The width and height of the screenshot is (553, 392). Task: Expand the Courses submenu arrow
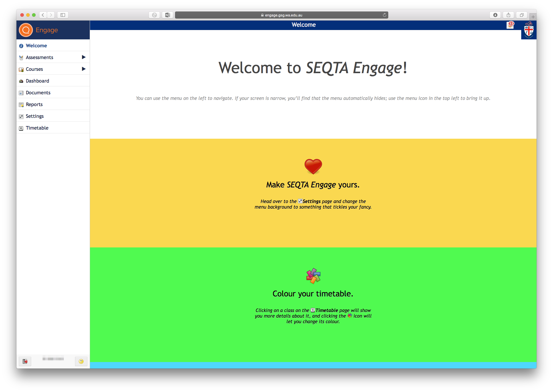pyautogui.click(x=84, y=69)
